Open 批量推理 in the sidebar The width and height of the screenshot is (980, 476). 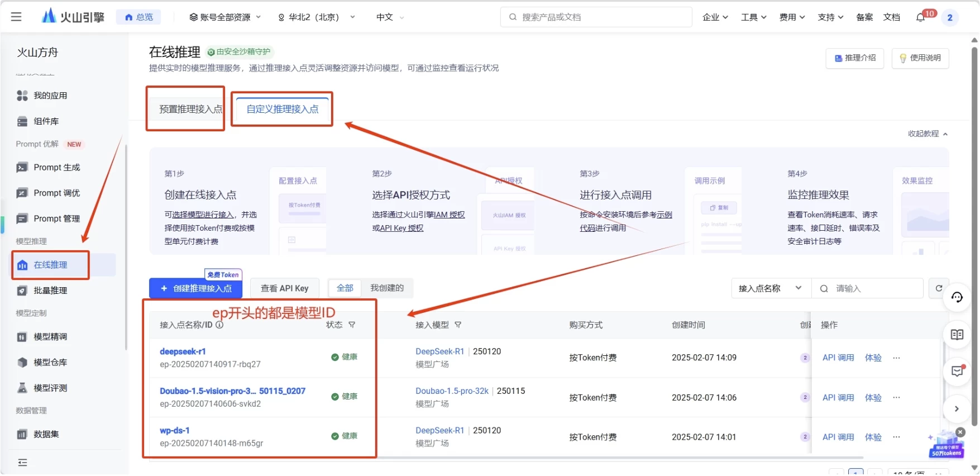click(x=50, y=291)
